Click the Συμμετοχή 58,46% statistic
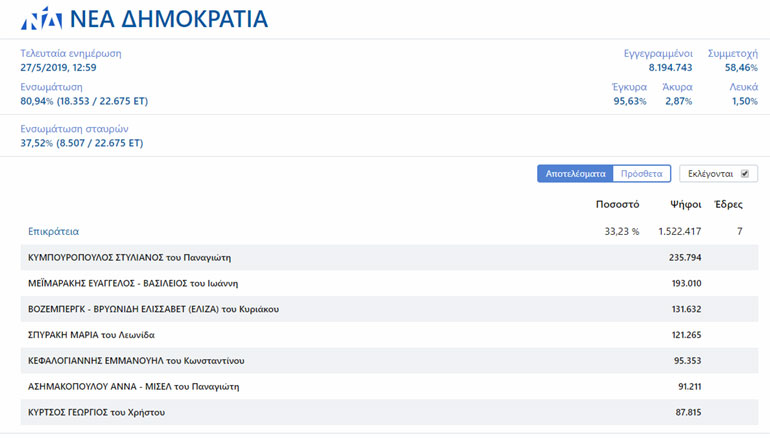770x438 pixels. coord(732,59)
